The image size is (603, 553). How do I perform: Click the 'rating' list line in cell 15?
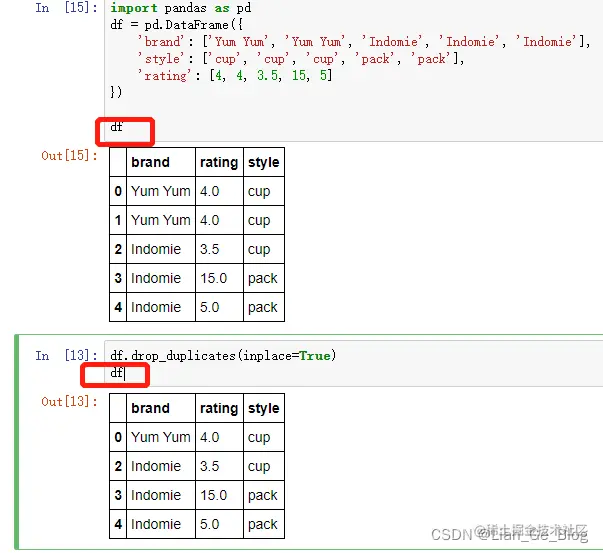coord(235,75)
